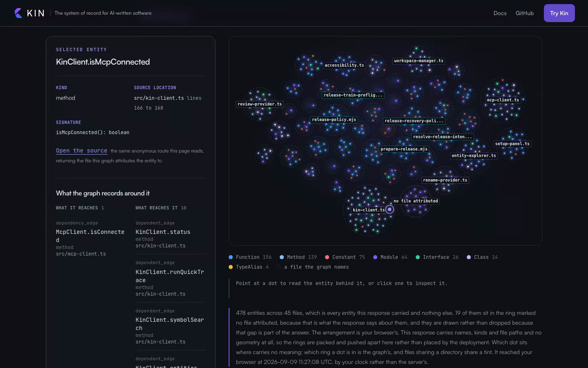Viewport: 588px width, 368px height.
Task: Click the Try Kin button
Action: coord(559,13)
